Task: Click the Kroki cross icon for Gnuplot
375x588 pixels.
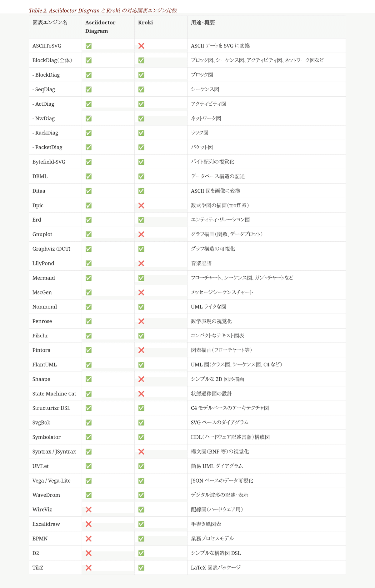Action: [x=141, y=234]
